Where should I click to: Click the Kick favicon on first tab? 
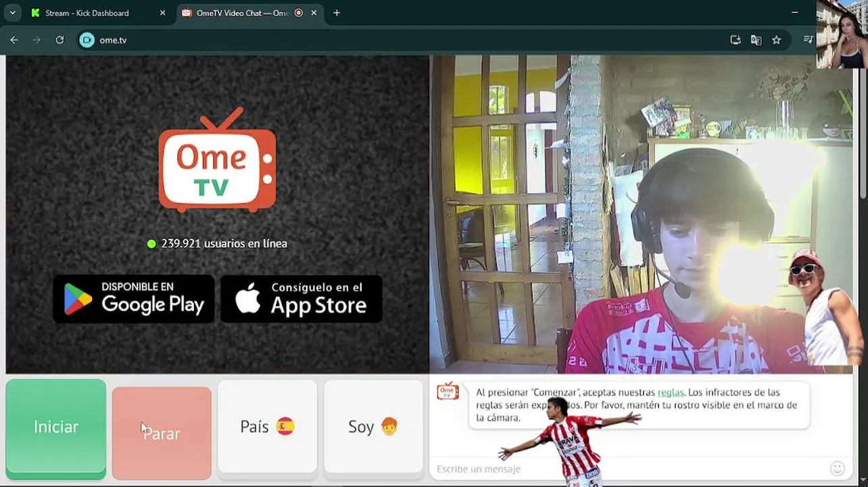point(36,13)
